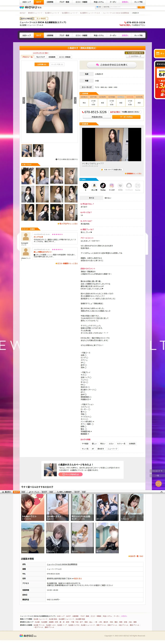Viewport: 165px width, 644px height.
Task: Click 12/20(土) schedule column header
Action: 121,97
